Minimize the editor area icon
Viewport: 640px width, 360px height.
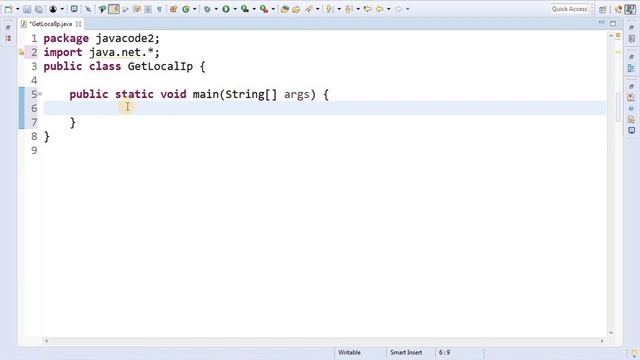(601, 23)
